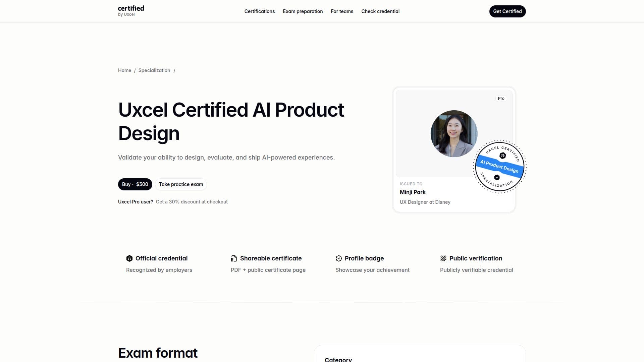Click the Get Certified button
This screenshot has height=362, width=644.
coord(507,11)
